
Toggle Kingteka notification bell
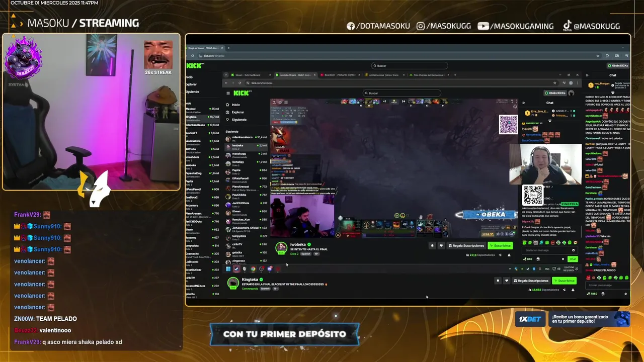point(498,281)
